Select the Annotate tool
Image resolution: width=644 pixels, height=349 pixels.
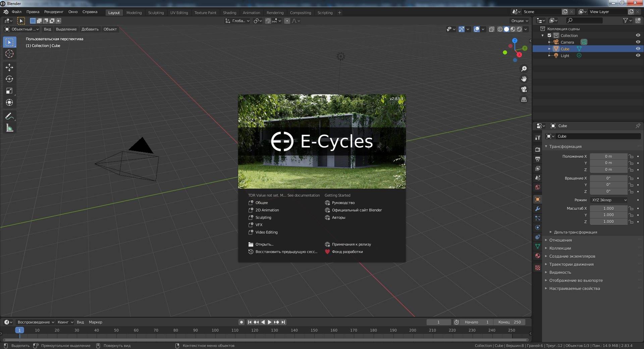click(x=9, y=116)
